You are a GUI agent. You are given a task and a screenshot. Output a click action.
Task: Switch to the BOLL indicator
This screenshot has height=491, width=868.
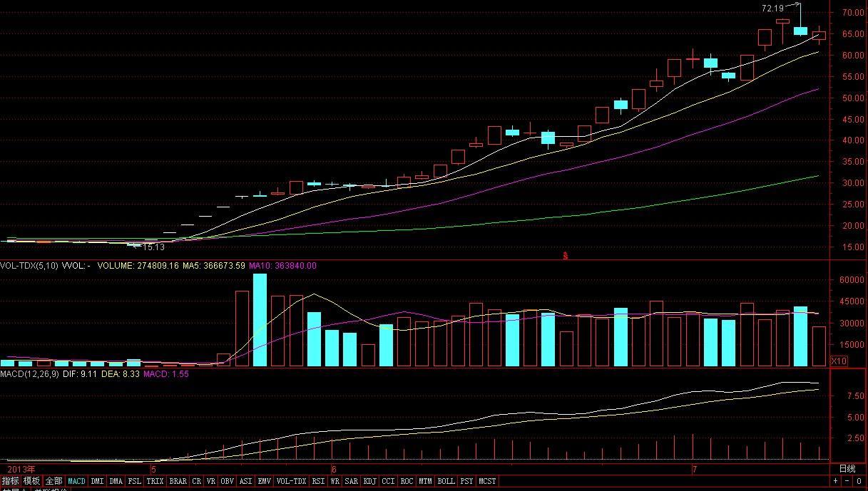point(446,481)
